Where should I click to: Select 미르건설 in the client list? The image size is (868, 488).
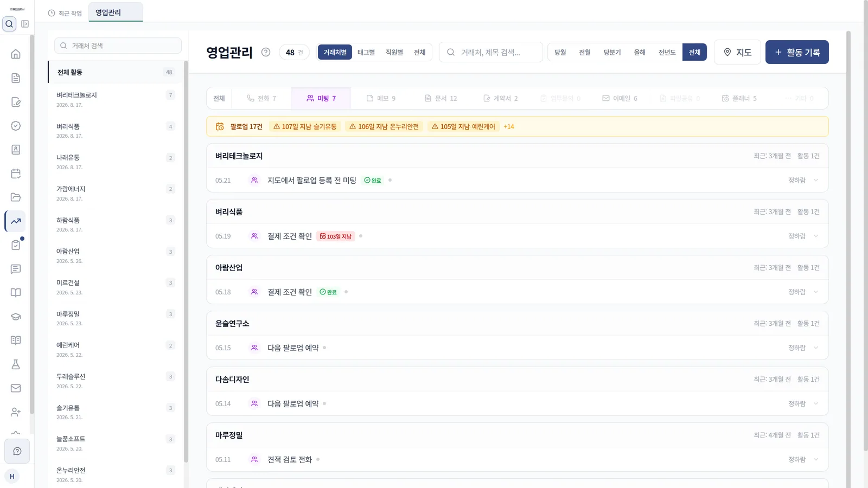point(116,287)
